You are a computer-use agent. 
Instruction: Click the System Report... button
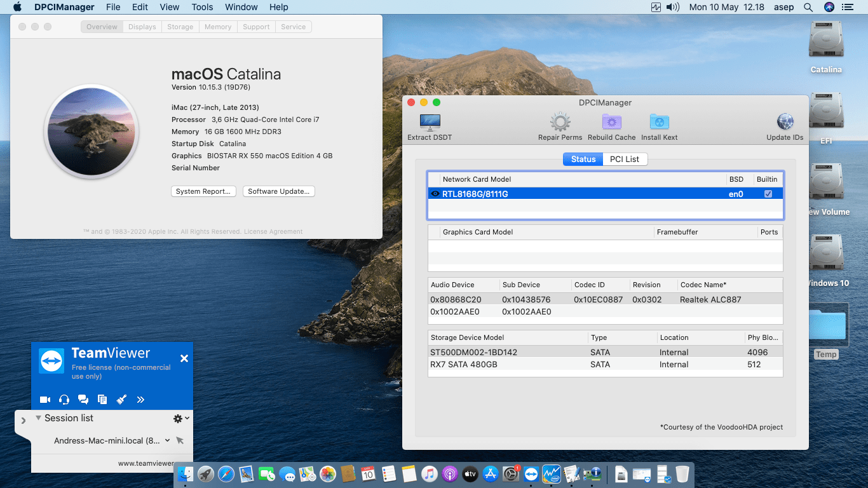point(203,191)
